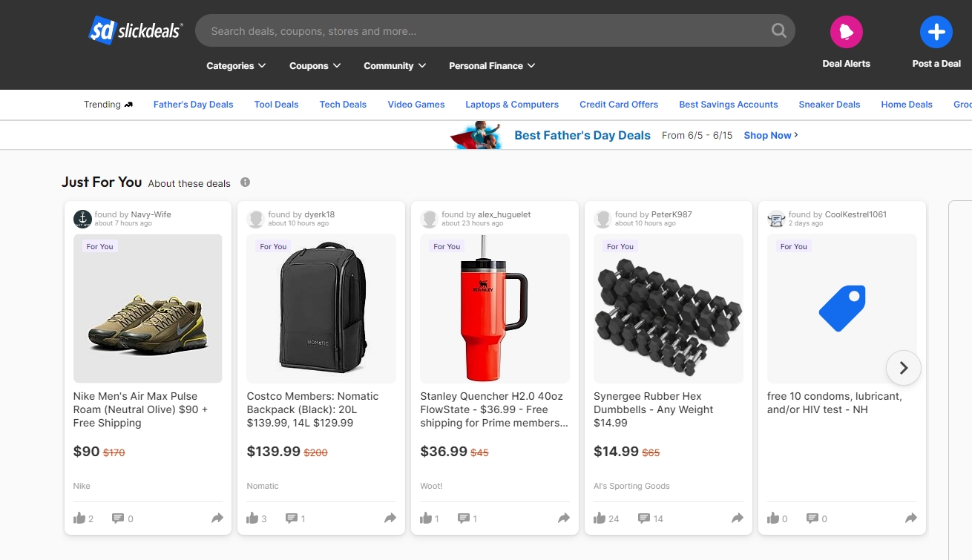
Task: Like the Stanley Quencher deal
Action: (427, 518)
